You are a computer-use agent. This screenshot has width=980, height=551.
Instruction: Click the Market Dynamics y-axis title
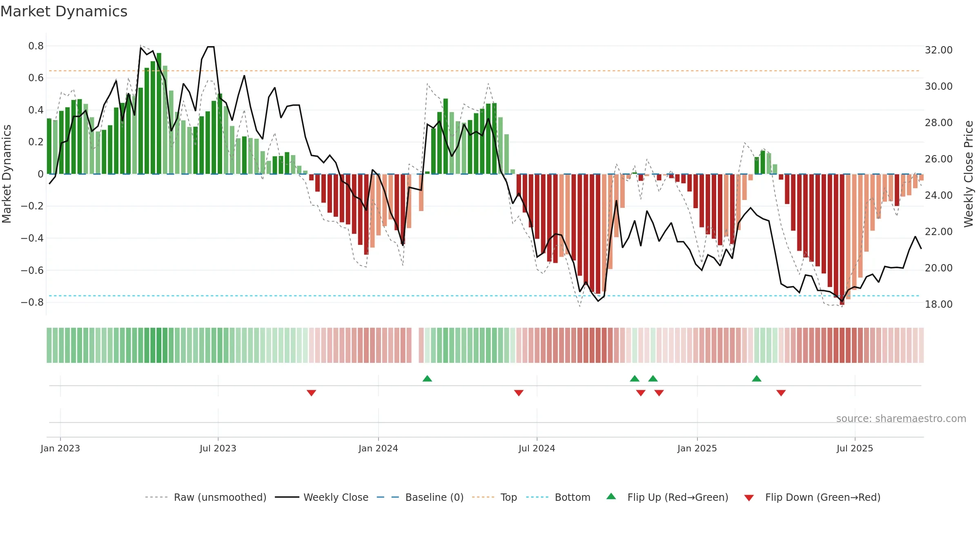tap(7, 174)
